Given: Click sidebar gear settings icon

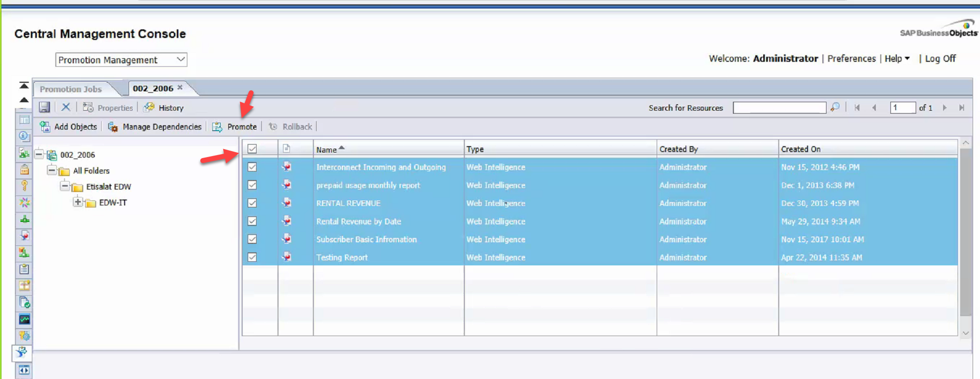Looking at the screenshot, I should click(24, 336).
